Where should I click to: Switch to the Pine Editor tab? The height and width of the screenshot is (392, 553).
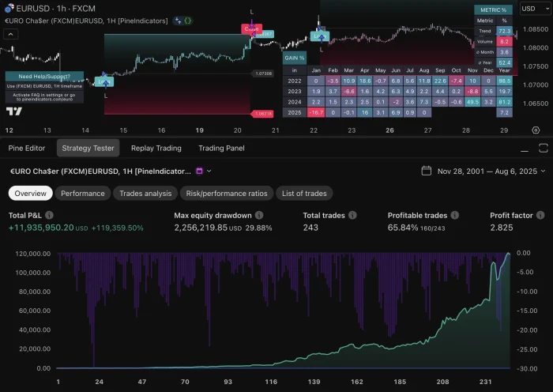[27, 148]
